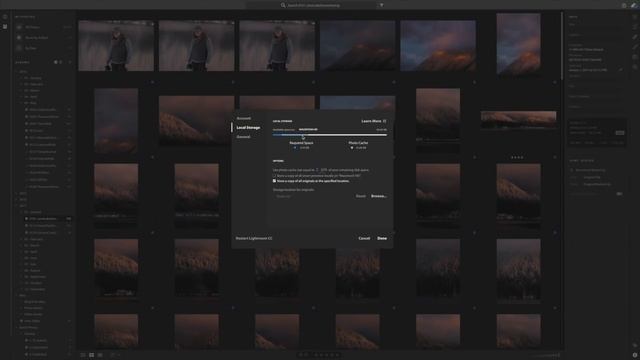Click the Reset storage location button

click(x=360, y=196)
